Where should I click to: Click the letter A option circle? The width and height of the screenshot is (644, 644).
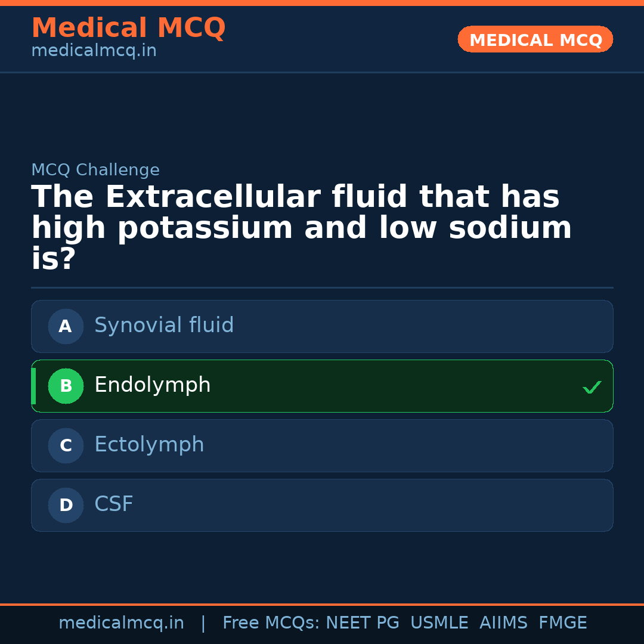[x=66, y=326]
